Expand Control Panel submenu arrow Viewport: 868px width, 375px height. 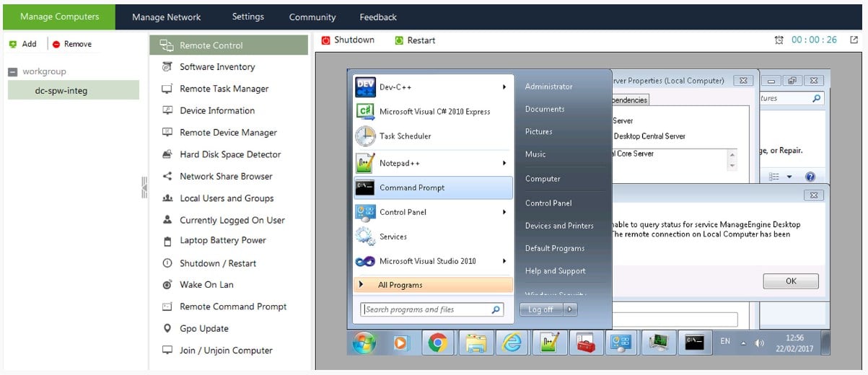point(504,212)
